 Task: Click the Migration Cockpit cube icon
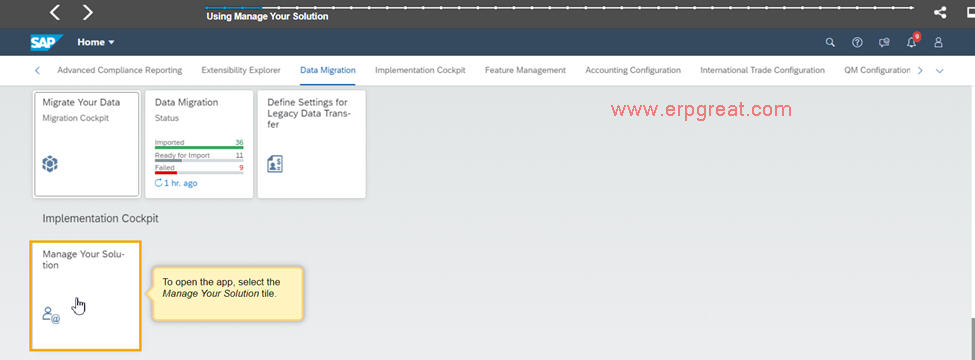(50, 164)
